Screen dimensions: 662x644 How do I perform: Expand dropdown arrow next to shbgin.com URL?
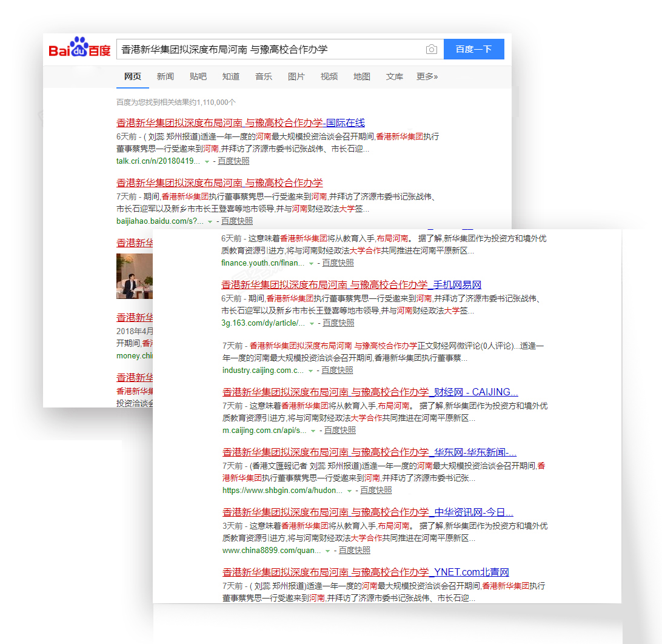(x=350, y=491)
